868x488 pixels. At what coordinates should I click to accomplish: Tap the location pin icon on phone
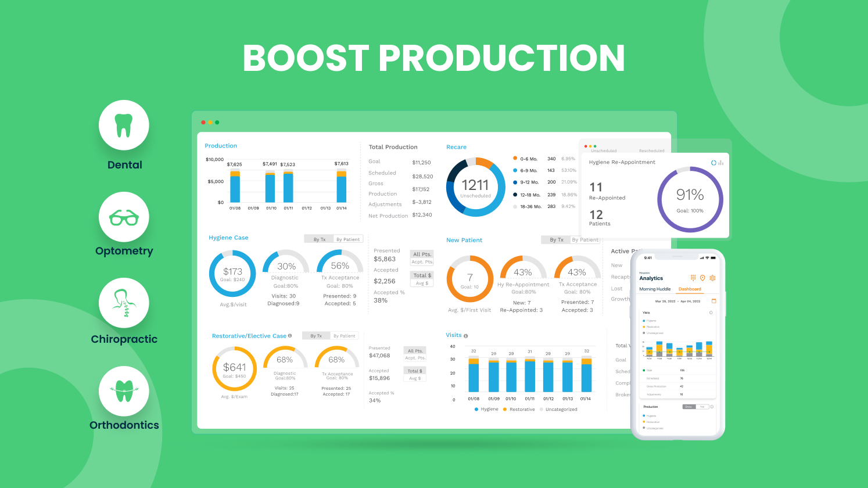coord(702,278)
